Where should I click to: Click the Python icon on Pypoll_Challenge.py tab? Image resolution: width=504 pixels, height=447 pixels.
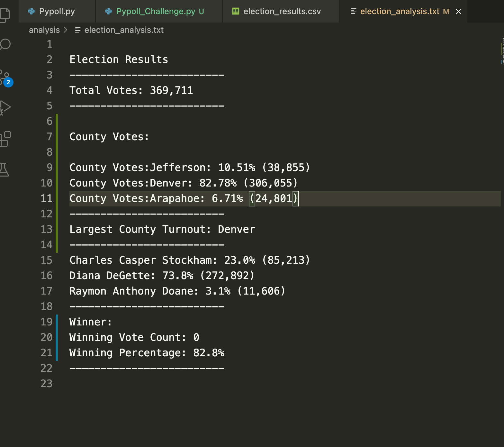(x=109, y=11)
